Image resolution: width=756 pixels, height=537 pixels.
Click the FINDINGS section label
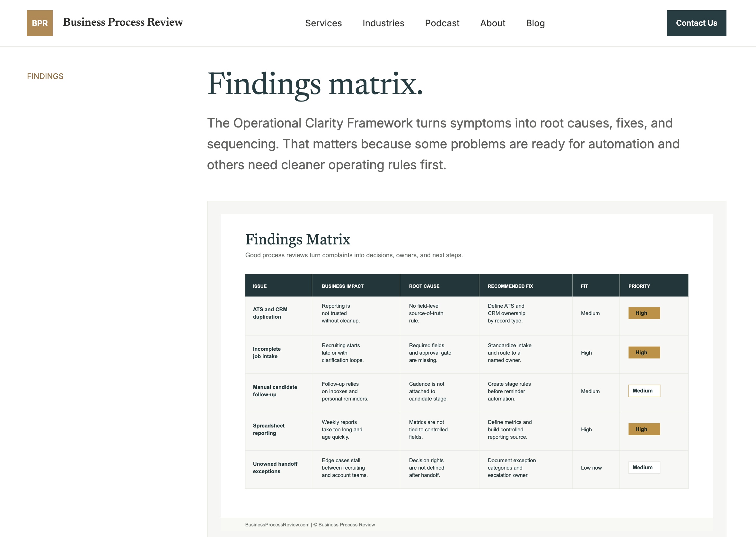(x=45, y=76)
